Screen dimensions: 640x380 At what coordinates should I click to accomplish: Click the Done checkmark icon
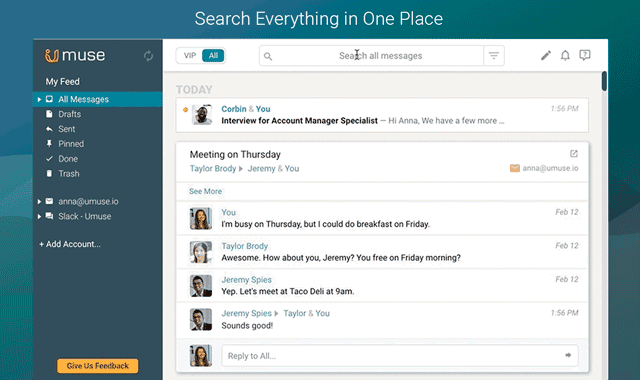(x=49, y=158)
